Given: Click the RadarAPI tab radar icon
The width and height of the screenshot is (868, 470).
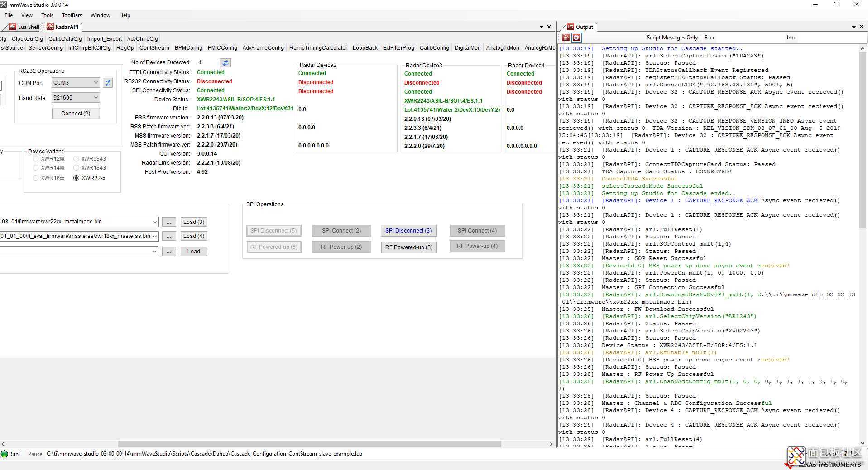Looking at the screenshot, I should (50, 27).
